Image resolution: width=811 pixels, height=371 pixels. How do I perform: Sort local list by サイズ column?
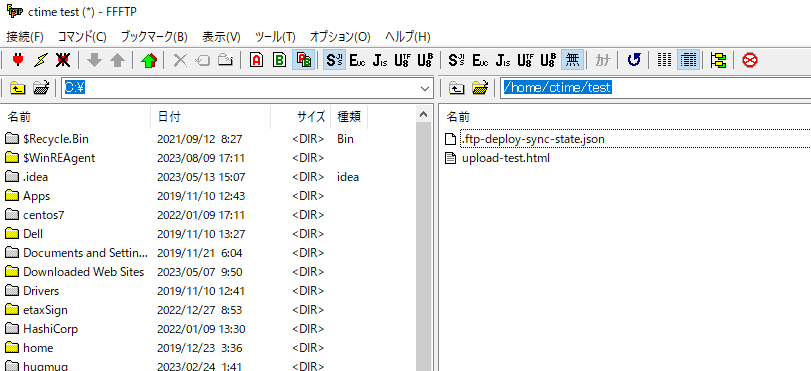(x=301, y=117)
